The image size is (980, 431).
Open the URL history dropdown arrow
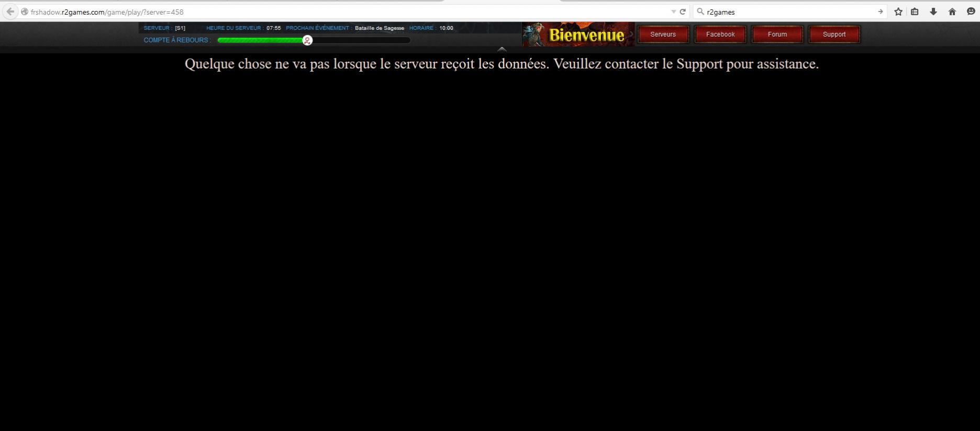tap(673, 12)
